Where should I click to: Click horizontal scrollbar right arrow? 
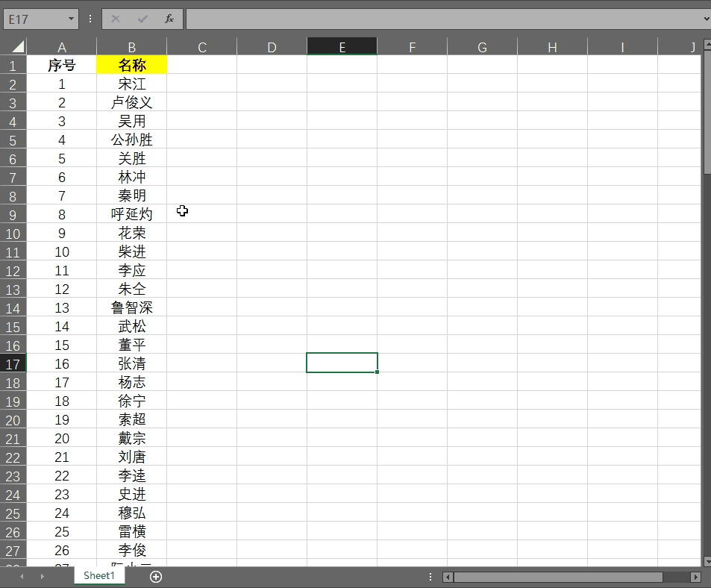696,577
